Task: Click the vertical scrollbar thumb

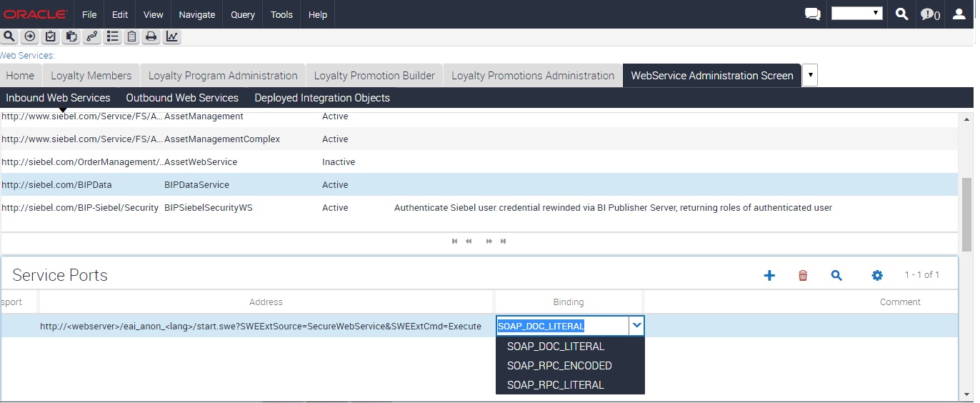Action: click(x=967, y=214)
